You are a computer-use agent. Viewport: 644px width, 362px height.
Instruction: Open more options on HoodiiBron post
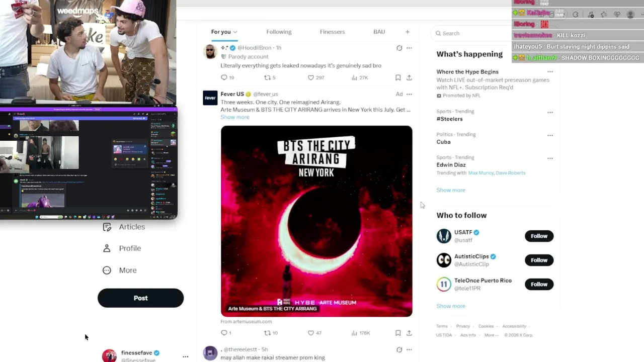click(409, 48)
